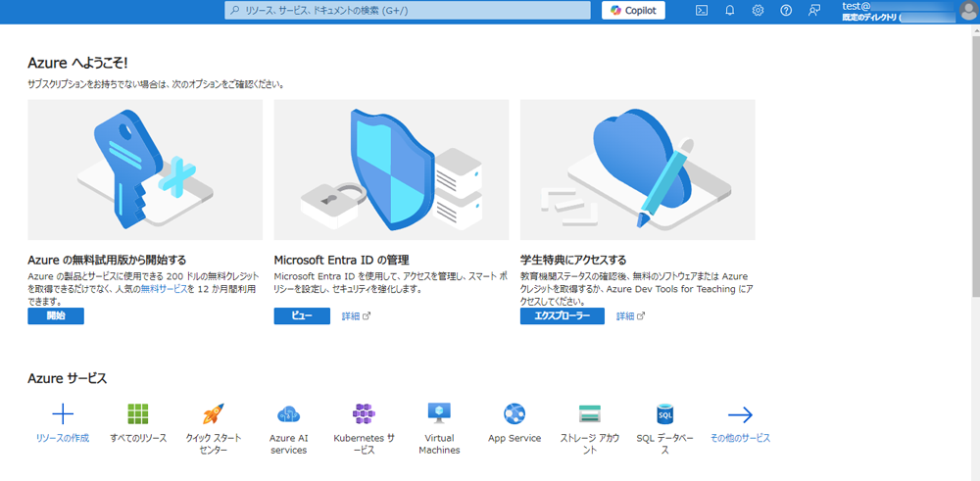This screenshot has height=481, width=980.
Task: Open the settings gear in header
Action: [x=758, y=11]
